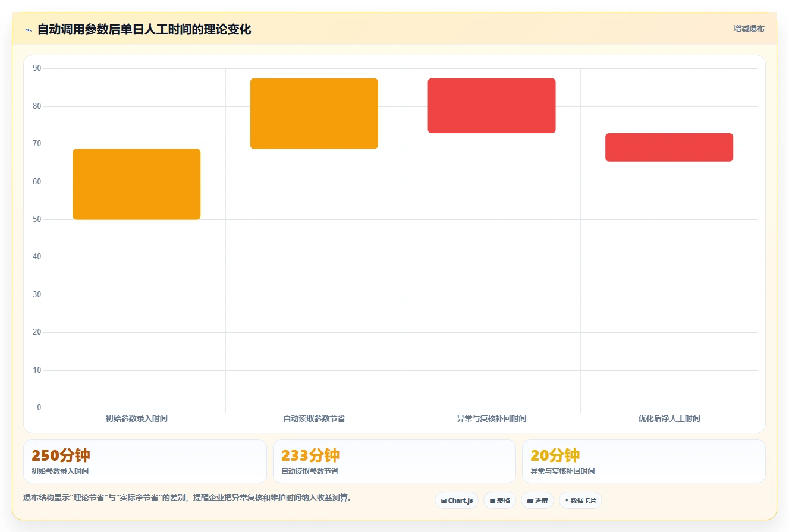Click the lightning icon beside the chart title

28,30
